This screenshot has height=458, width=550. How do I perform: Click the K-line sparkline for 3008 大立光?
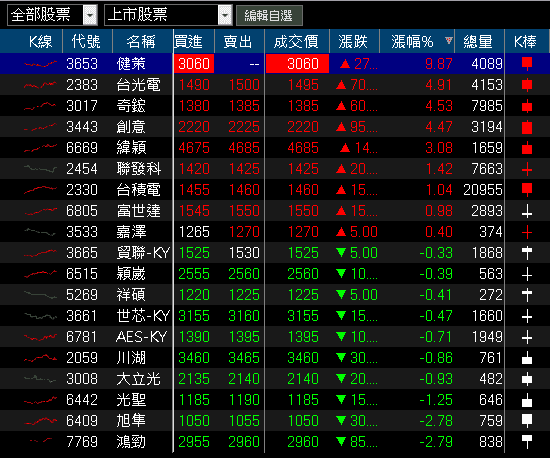tap(40, 379)
